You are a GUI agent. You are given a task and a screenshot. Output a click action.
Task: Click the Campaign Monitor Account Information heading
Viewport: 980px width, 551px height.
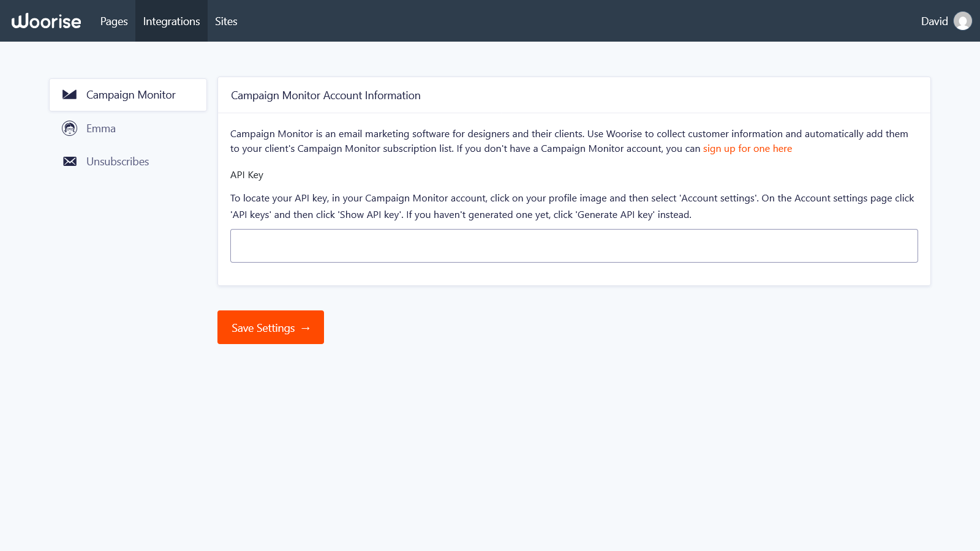click(x=326, y=96)
